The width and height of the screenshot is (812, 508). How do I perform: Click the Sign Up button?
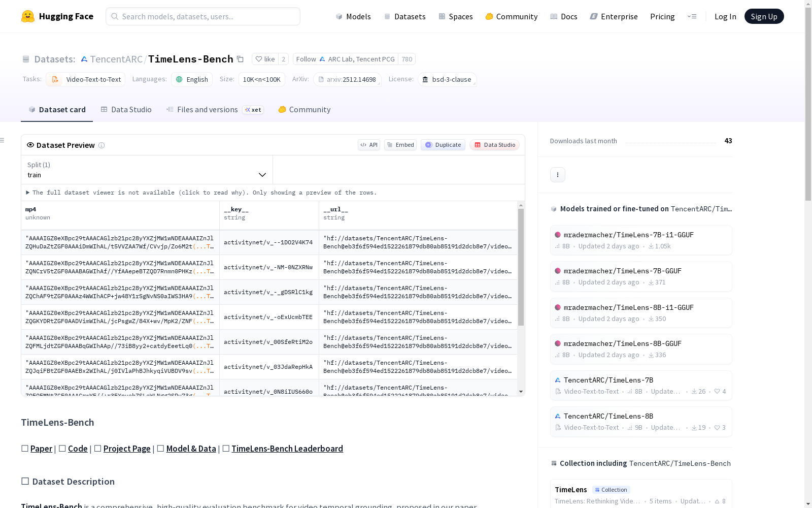tap(764, 16)
